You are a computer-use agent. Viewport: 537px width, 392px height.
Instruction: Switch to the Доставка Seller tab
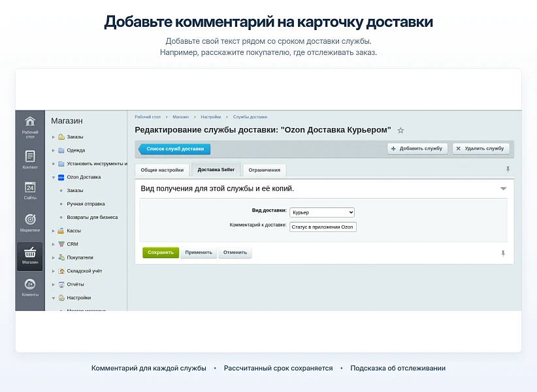(x=216, y=169)
